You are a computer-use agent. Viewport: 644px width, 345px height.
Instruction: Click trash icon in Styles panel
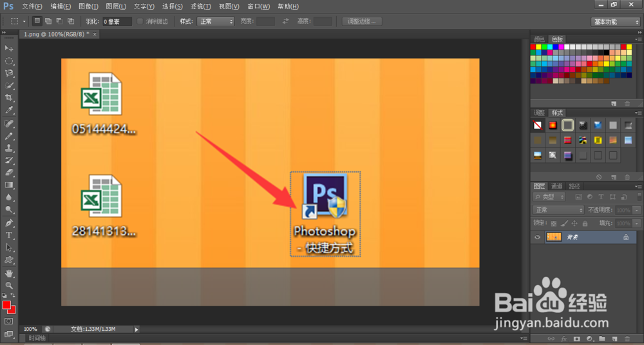click(627, 177)
